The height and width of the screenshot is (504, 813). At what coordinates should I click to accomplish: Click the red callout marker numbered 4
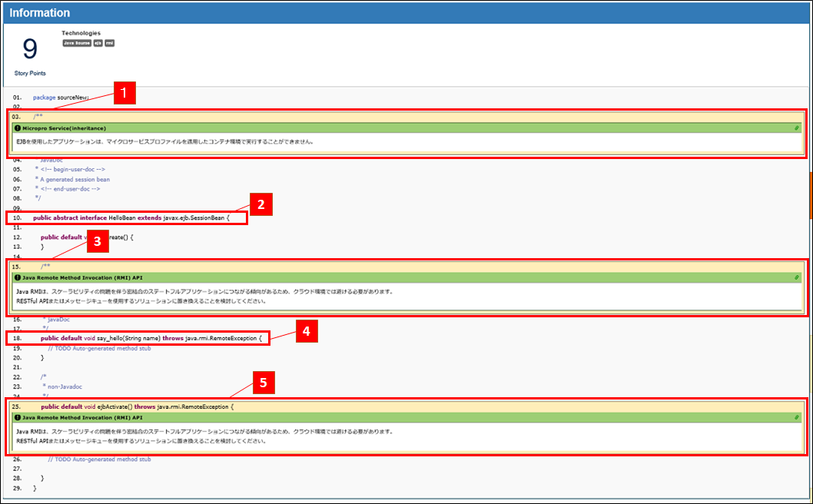click(306, 331)
